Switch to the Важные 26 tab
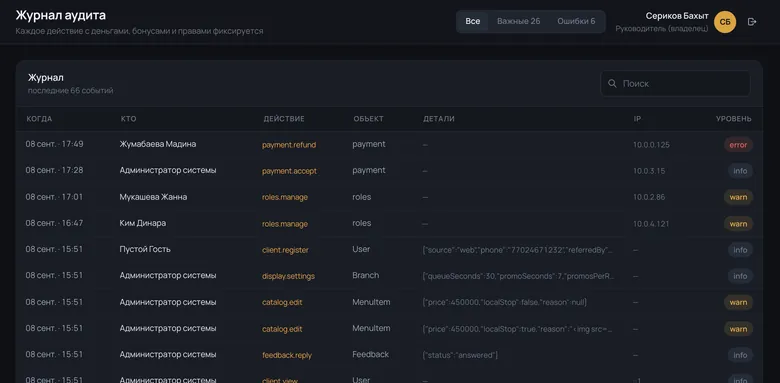This screenshot has height=383, width=780. click(518, 21)
